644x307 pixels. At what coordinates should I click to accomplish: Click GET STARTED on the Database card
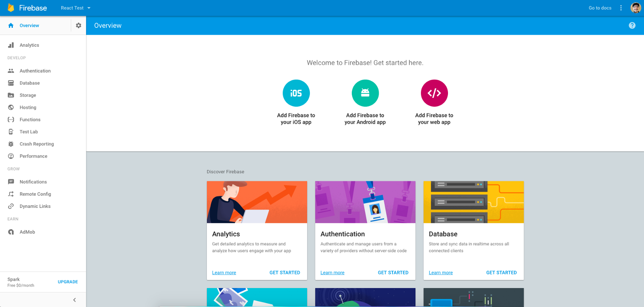(x=501, y=273)
